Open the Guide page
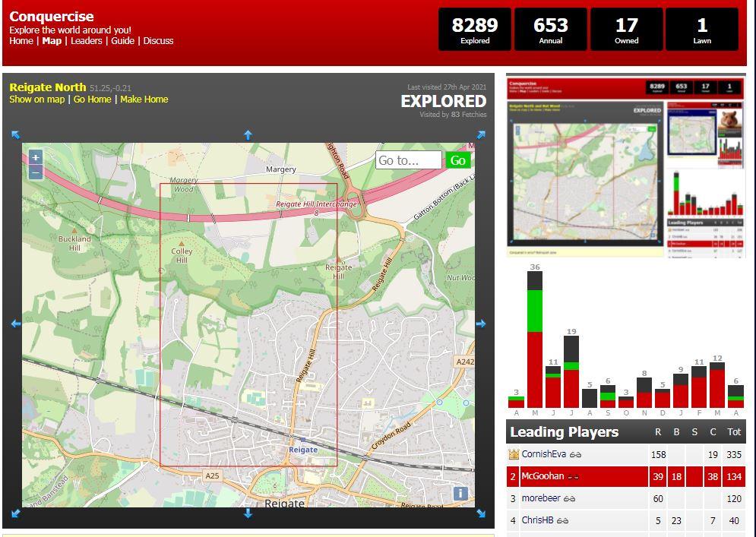 [x=122, y=41]
